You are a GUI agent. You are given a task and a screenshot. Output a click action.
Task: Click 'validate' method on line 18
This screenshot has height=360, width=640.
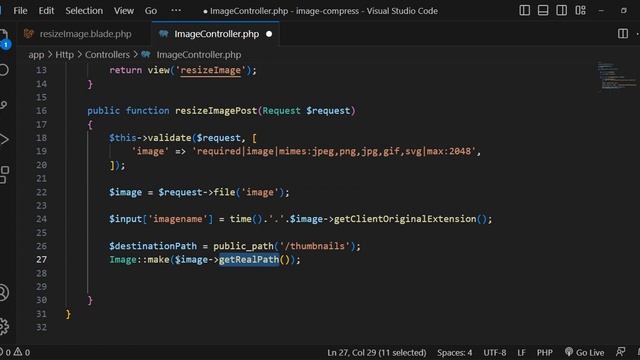169,138
